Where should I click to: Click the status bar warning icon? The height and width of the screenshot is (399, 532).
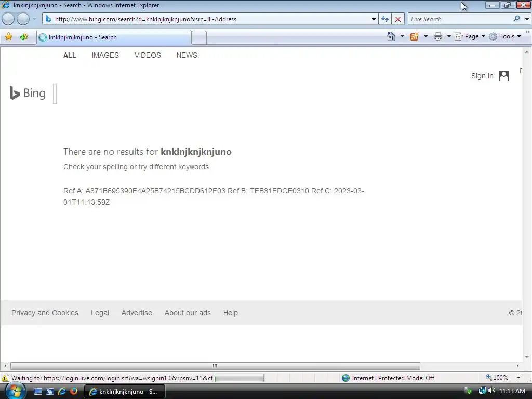pyautogui.click(x=5, y=378)
